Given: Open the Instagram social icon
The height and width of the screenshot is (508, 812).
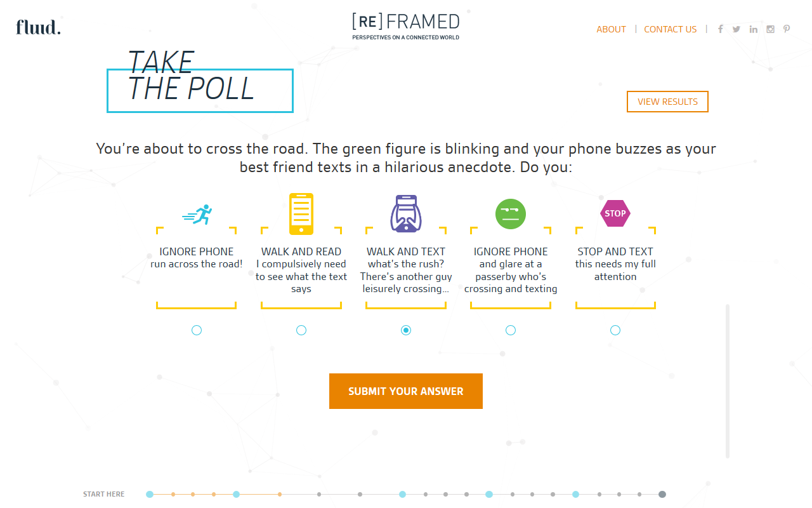Looking at the screenshot, I should tap(770, 29).
